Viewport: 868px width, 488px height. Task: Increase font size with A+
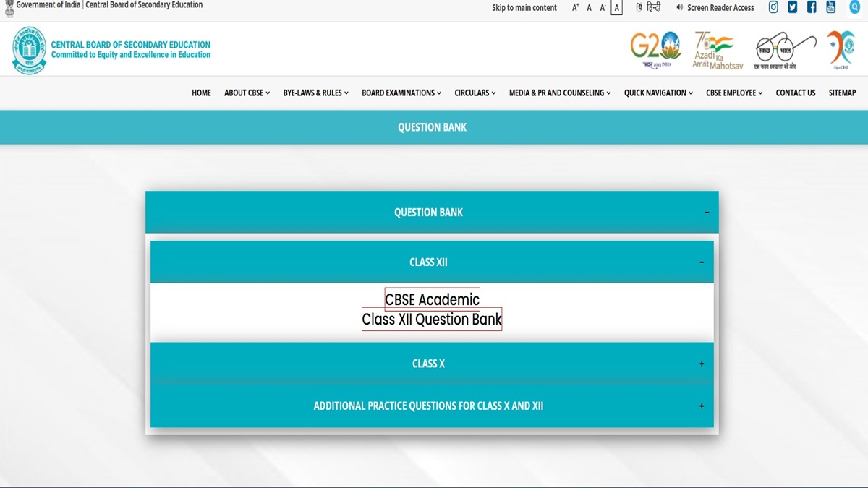coord(576,8)
